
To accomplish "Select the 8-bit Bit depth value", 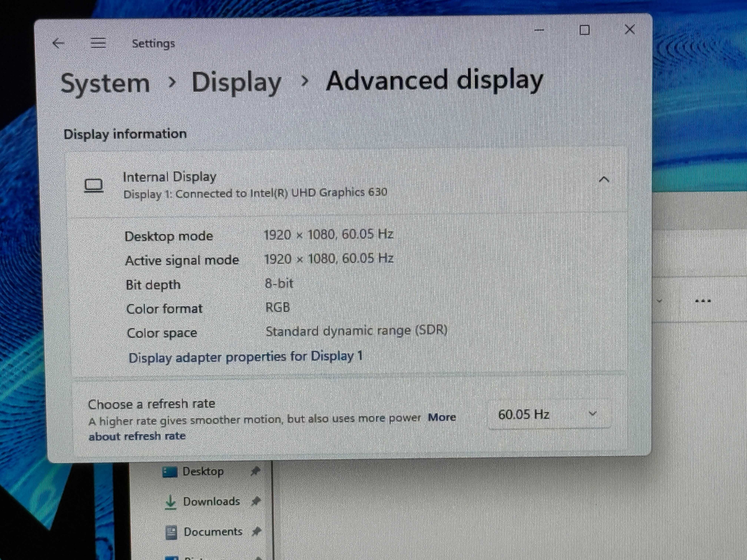I will click(279, 283).
